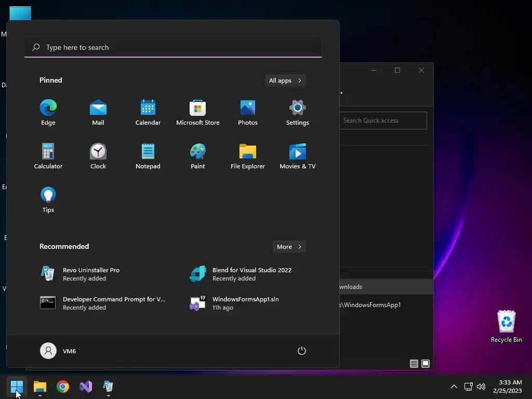Screen dimensions: 532x399
Task: Launch the Clock app
Action: click(x=98, y=156)
